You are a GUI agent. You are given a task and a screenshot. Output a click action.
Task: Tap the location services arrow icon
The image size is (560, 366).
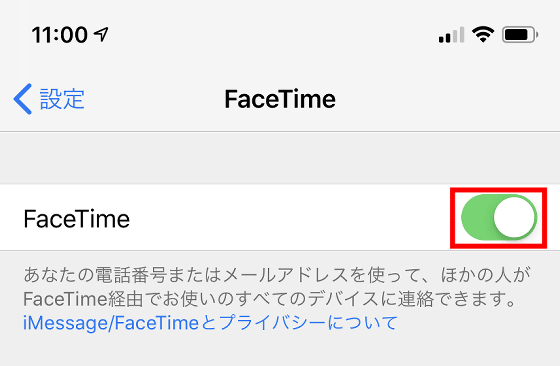(x=101, y=35)
